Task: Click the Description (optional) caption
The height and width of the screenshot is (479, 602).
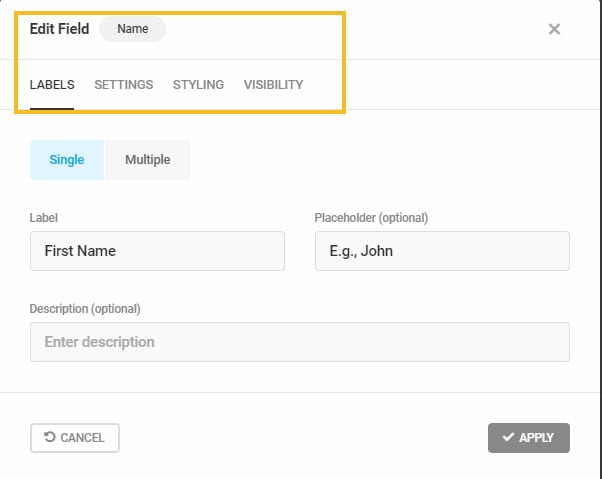Action: pos(85,309)
